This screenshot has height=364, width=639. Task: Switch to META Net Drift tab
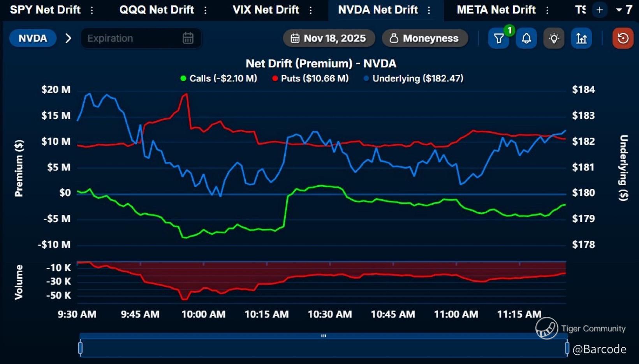(x=496, y=10)
